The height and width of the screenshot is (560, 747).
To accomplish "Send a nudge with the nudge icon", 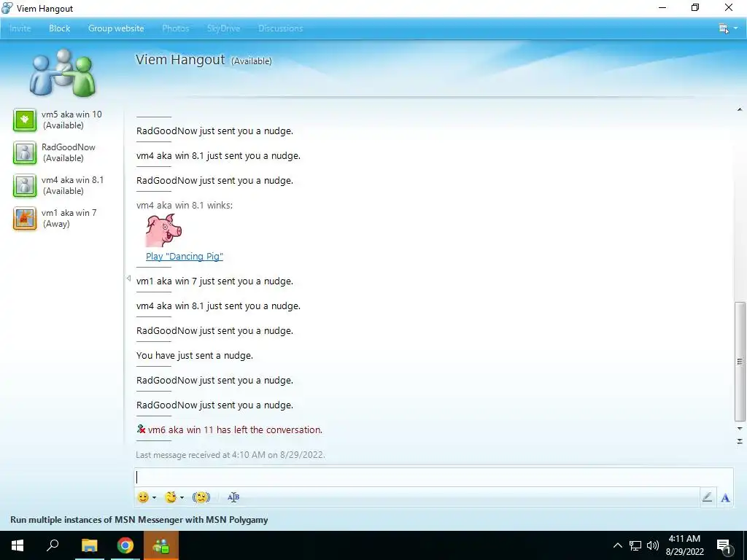I will coord(201,497).
